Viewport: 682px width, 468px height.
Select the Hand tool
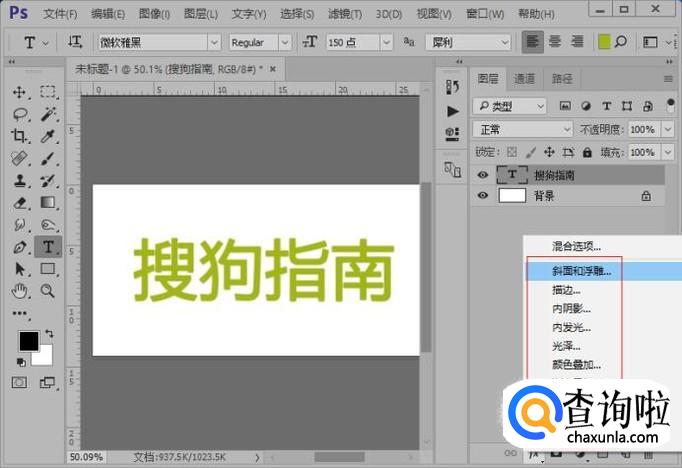coord(19,291)
